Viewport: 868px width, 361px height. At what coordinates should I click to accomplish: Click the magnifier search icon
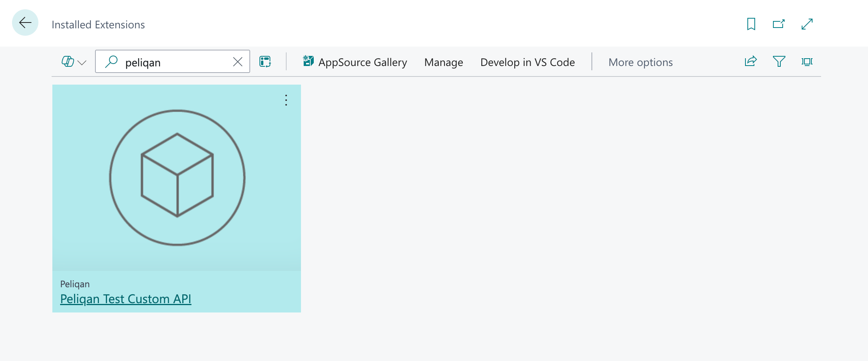(111, 62)
